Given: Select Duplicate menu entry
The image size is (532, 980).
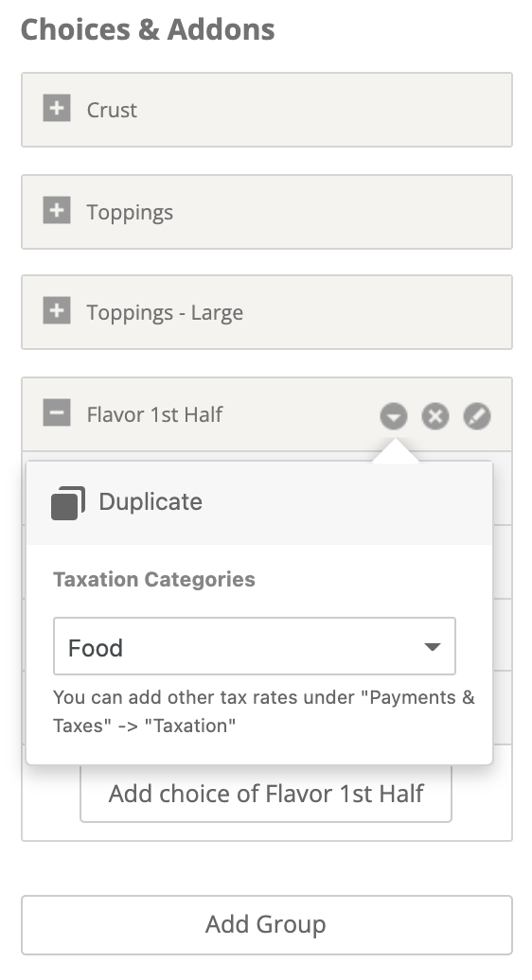Looking at the screenshot, I should click(259, 502).
